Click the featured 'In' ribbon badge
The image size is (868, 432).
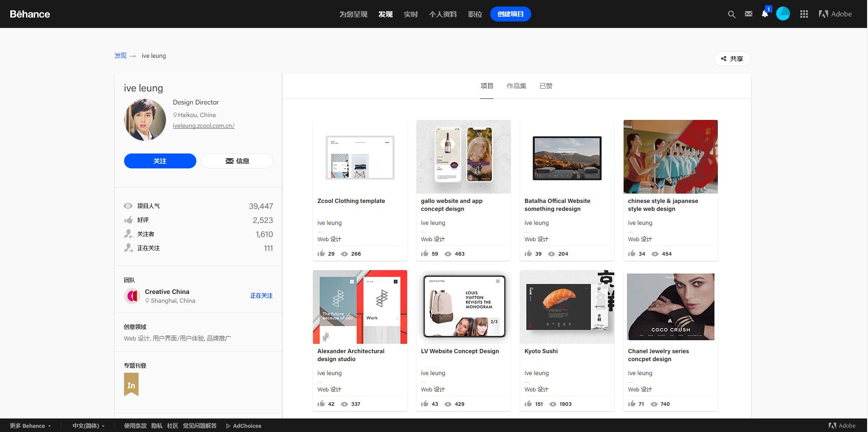(x=131, y=385)
